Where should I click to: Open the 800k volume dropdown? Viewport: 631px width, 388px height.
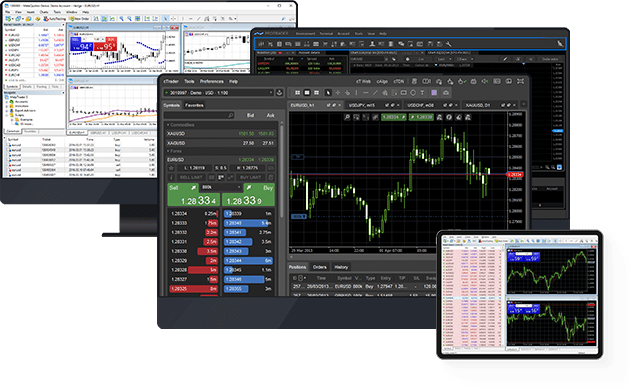point(221,187)
